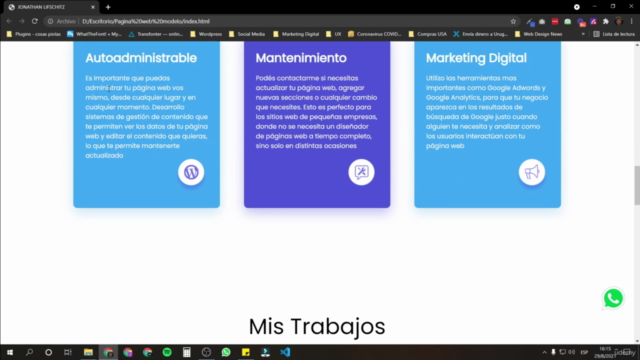Open the Compras USA bookmark folder
Viewport: 640px width, 360px height.
click(428, 34)
